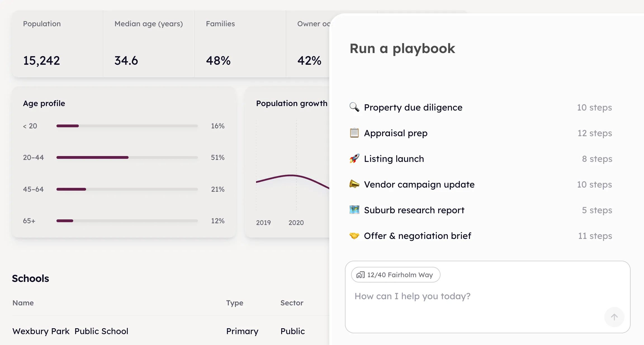Click the Families value 48%
644x345 pixels.
point(218,61)
